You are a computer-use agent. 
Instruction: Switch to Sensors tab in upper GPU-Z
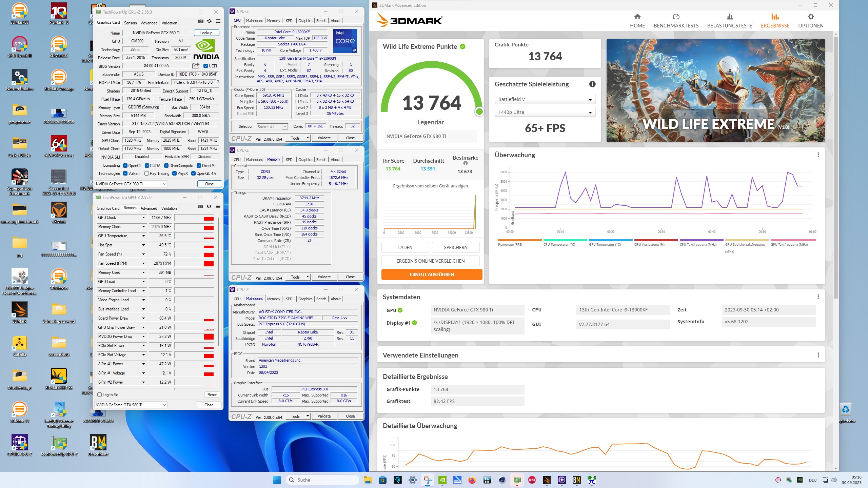pos(130,23)
